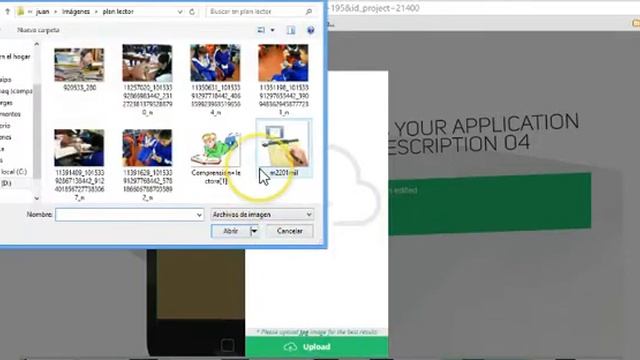Click the browser URL address bar
The image size is (640, 360).
pyautogui.click(x=484, y=8)
